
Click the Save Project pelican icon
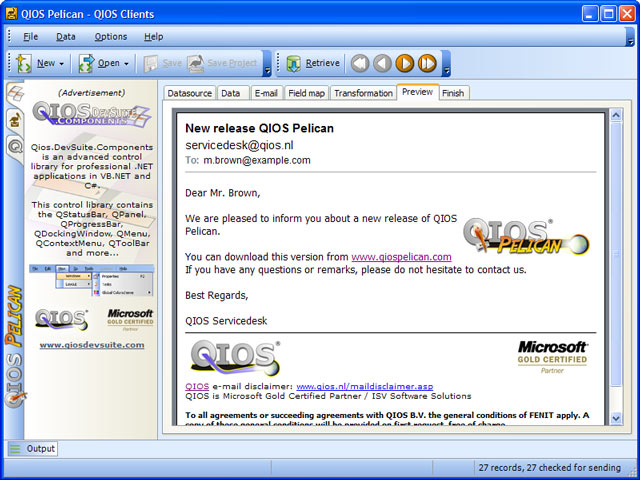tap(196, 63)
